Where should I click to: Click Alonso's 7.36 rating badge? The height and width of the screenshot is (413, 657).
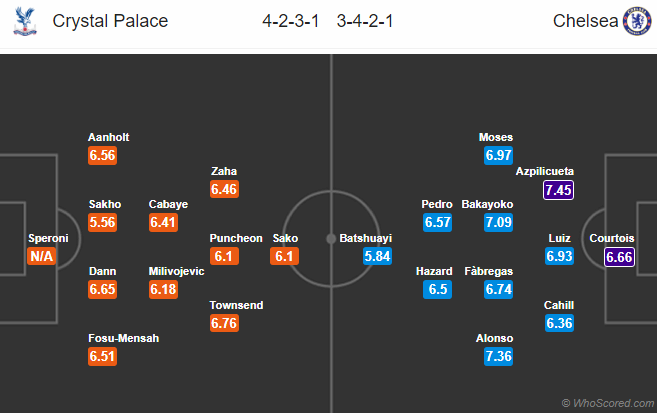click(x=496, y=356)
